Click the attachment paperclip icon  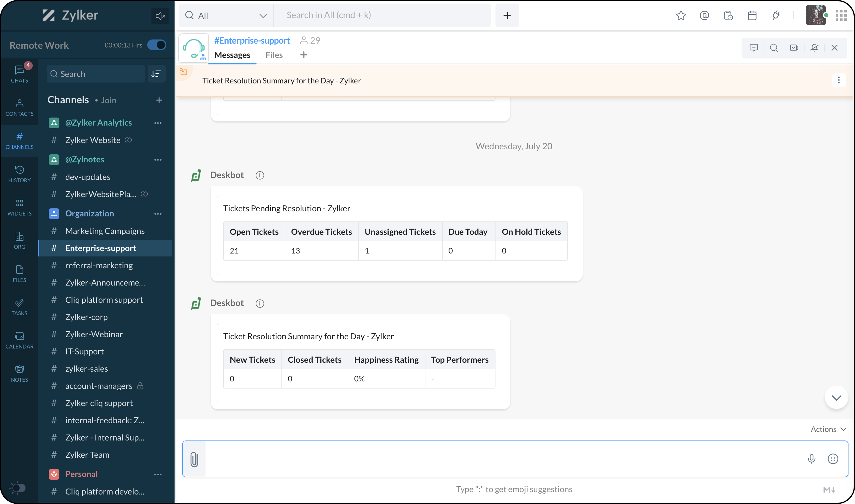pyautogui.click(x=194, y=459)
